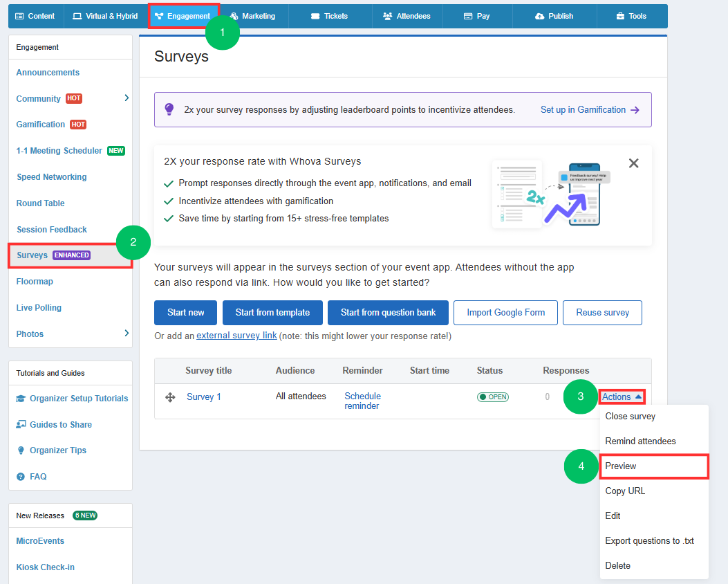Open Floormap page

35,282
